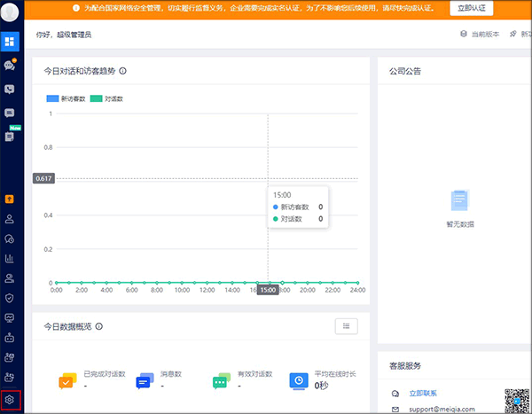The height and width of the screenshot is (414, 532).
Task: Click the shield icon in the sidebar
Action: pyautogui.click(x=10, y=298)
